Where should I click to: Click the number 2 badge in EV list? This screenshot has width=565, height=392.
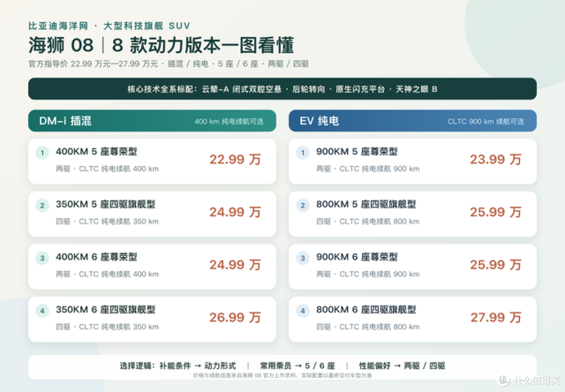pos(303,205)
